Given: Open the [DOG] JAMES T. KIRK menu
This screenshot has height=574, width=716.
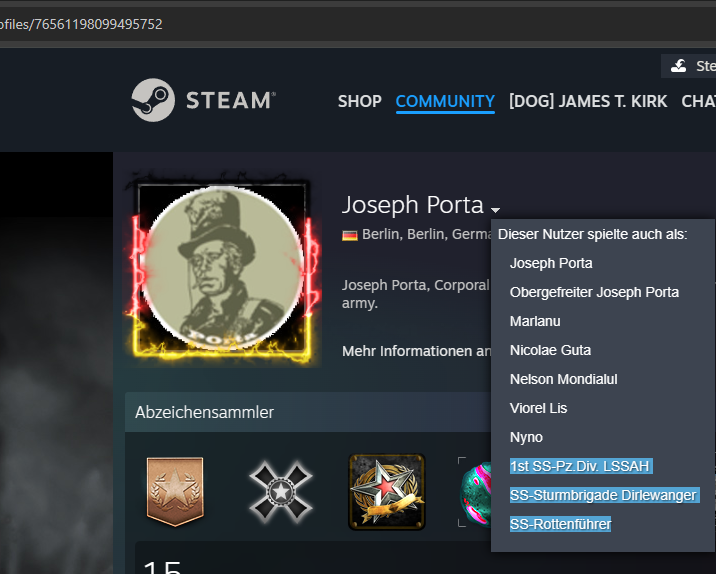Looking at the screenshot, I should pos(587,101).
